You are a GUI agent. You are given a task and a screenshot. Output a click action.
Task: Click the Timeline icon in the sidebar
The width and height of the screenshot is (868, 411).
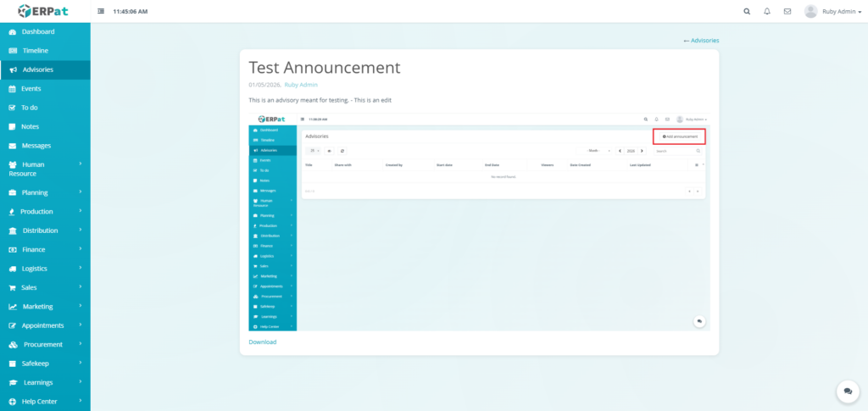pos(13,51)
